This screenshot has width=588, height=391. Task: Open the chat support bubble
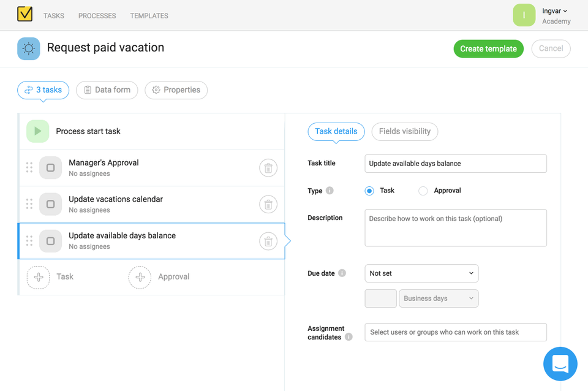[x=560, y=363]
